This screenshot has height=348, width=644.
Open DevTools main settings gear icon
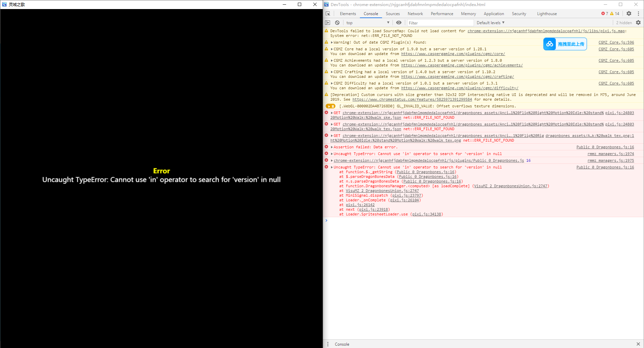629,14
